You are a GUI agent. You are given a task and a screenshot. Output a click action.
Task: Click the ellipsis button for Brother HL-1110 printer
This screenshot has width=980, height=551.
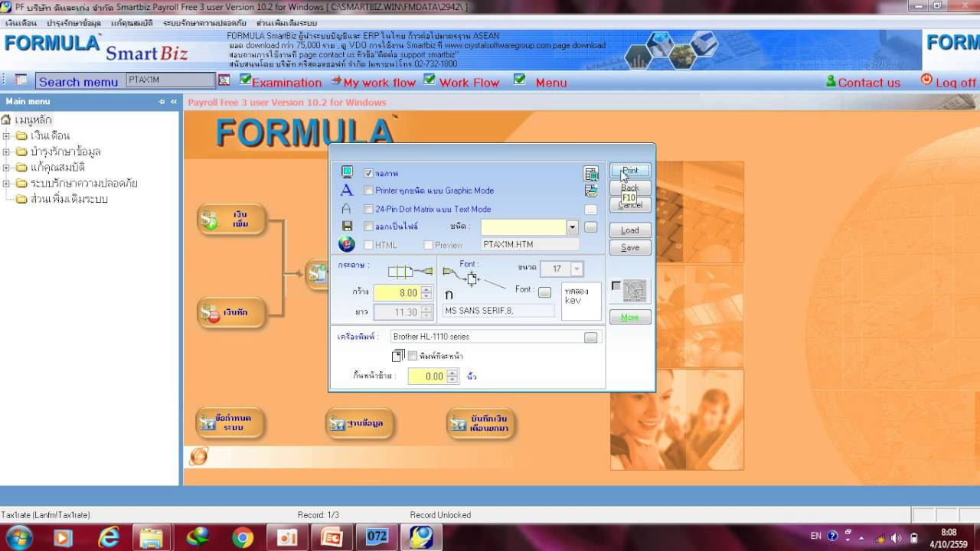(591, 337)
